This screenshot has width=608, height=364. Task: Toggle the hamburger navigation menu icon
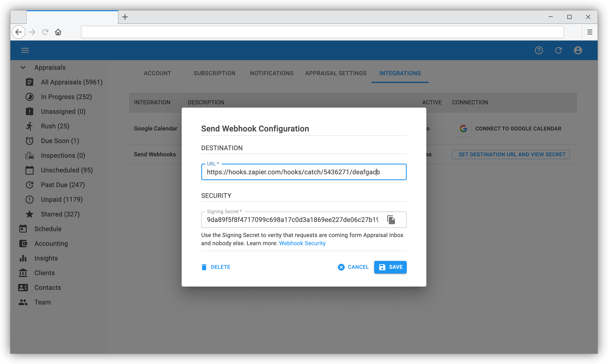(25, 50)
